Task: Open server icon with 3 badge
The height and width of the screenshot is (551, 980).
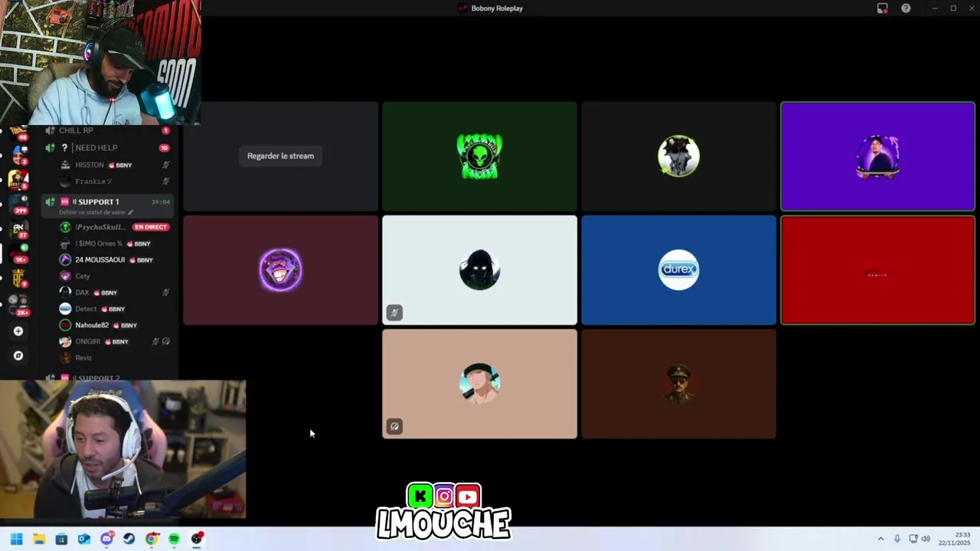Action: pyautogui.click(x=18, y=155)
